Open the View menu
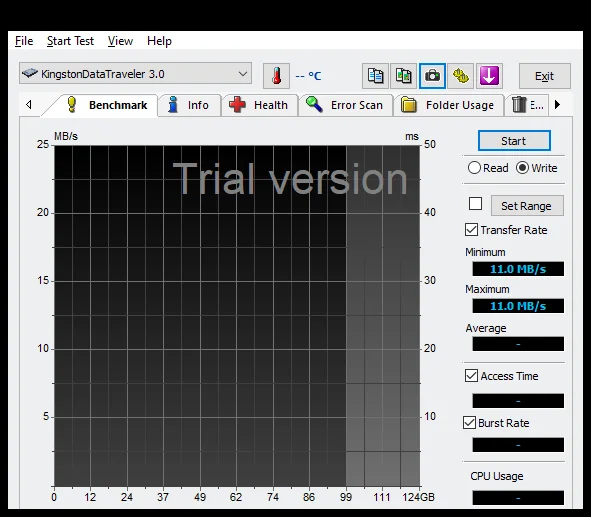 (120, 41)
